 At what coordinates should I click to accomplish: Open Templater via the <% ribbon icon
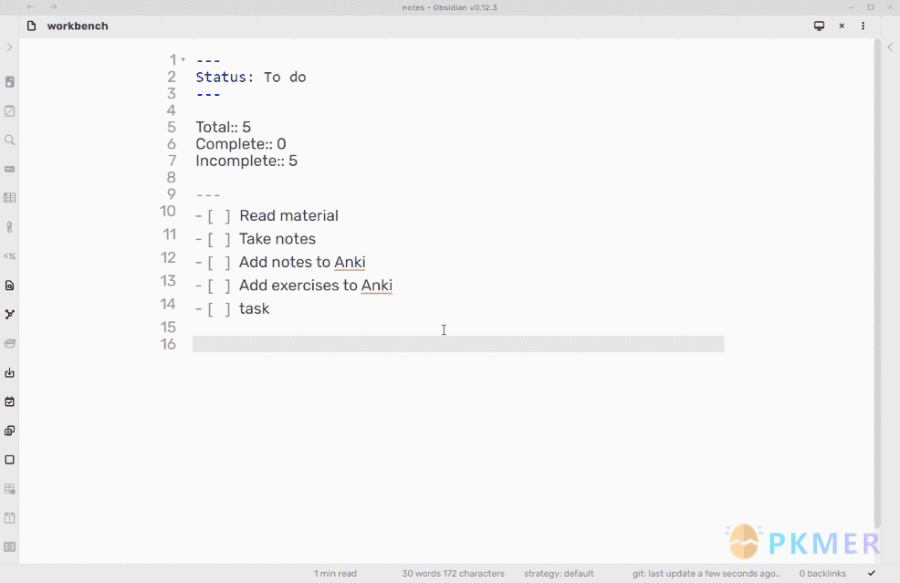10,256
